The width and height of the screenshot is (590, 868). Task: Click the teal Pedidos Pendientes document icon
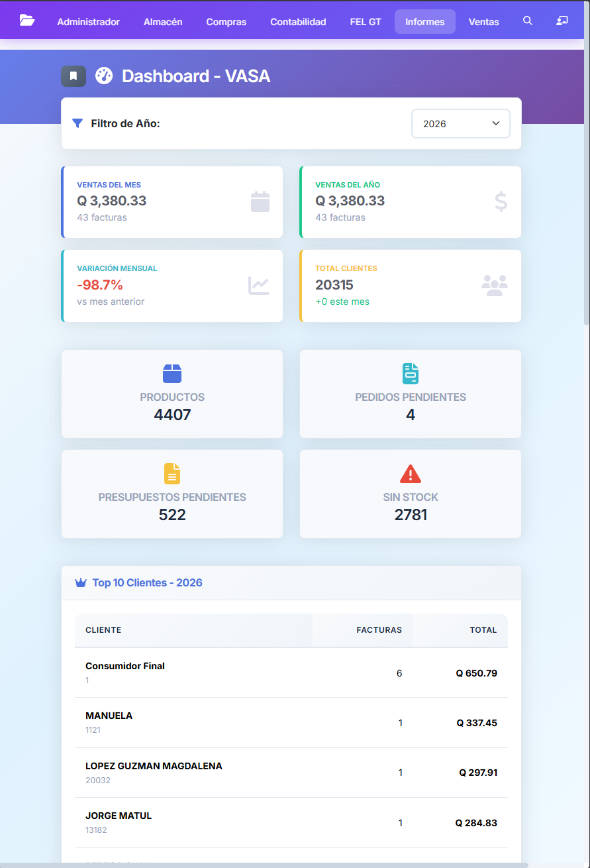(x=411, y=374)
